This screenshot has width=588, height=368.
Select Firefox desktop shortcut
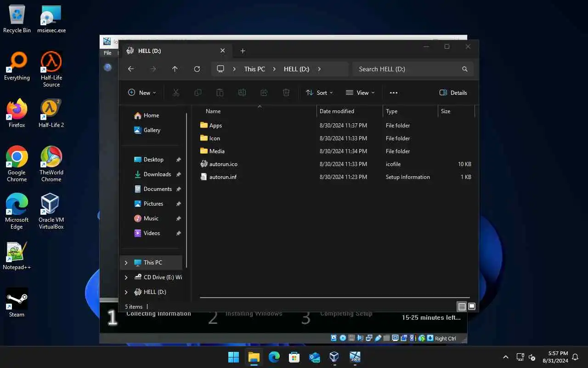pyautogui.click(x=17, y=113)
